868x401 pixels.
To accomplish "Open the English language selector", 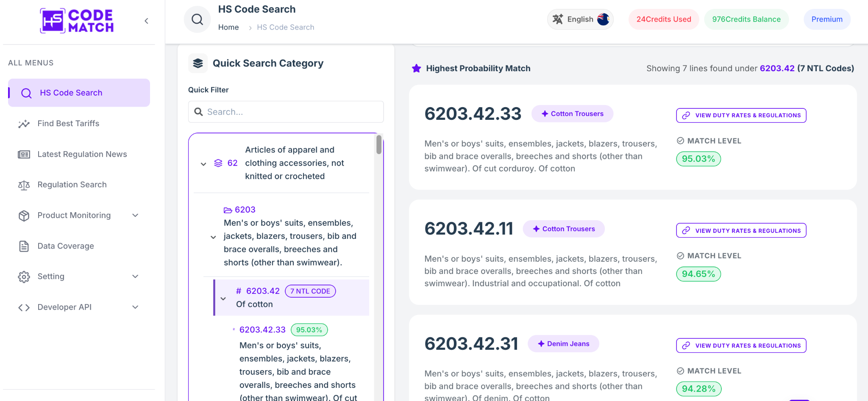I will [580, 19].
